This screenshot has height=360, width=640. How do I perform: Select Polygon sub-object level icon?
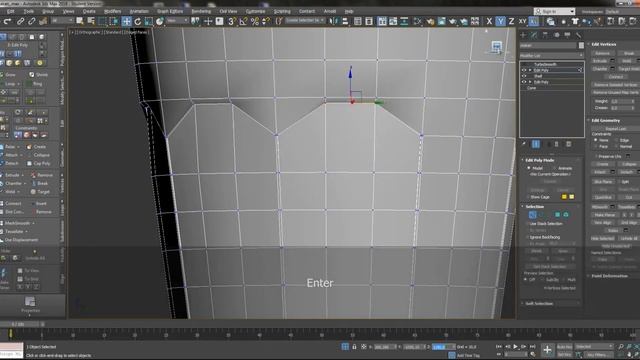click(558, 215)
